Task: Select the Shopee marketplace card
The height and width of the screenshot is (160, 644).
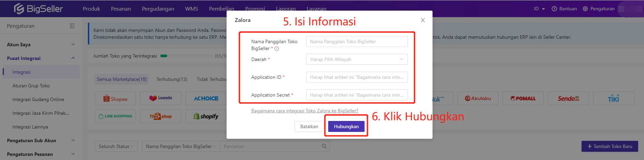Action: (x=115, y=98)
